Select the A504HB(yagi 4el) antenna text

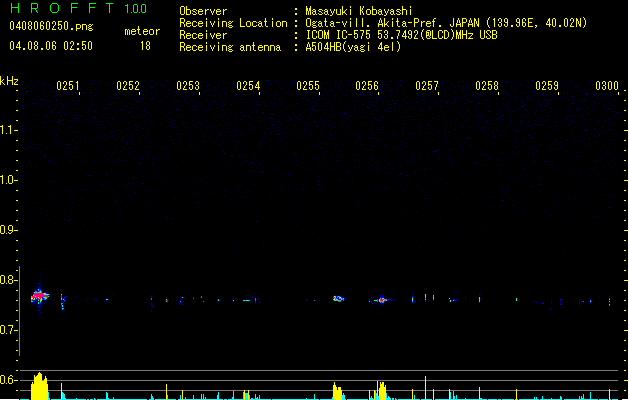(x=353, y=47)
